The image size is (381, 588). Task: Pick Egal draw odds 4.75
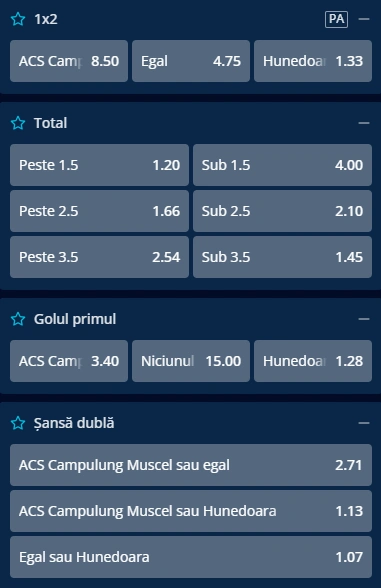pyautogui.click(x=191, y=61)
